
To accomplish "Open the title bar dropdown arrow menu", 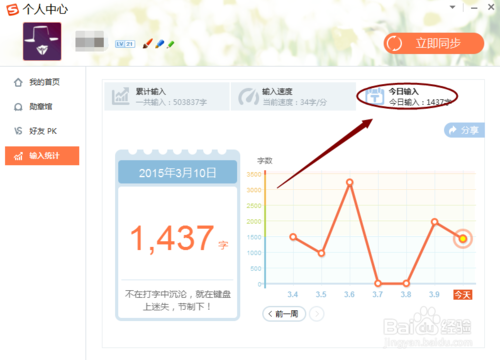I will (452, 7).
